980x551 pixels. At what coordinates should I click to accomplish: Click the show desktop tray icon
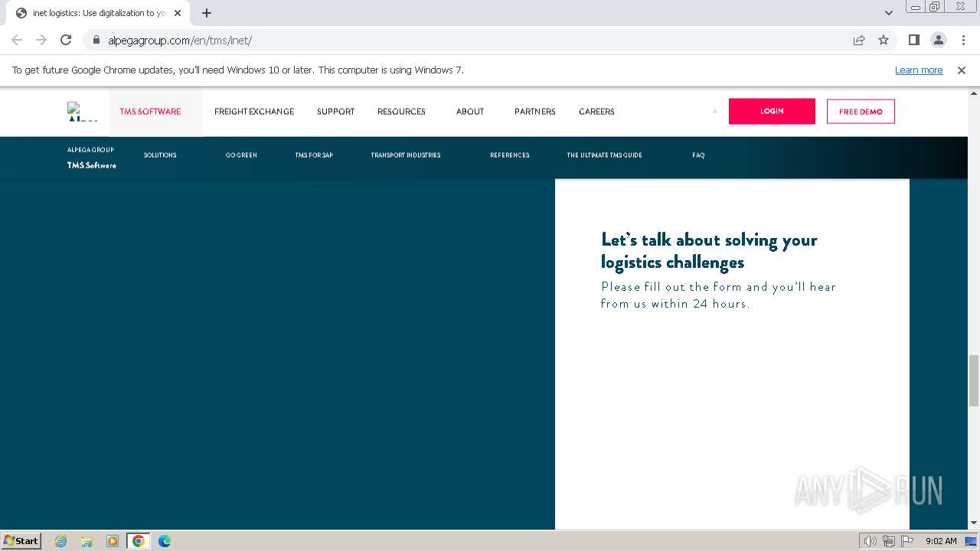[971, 541]
